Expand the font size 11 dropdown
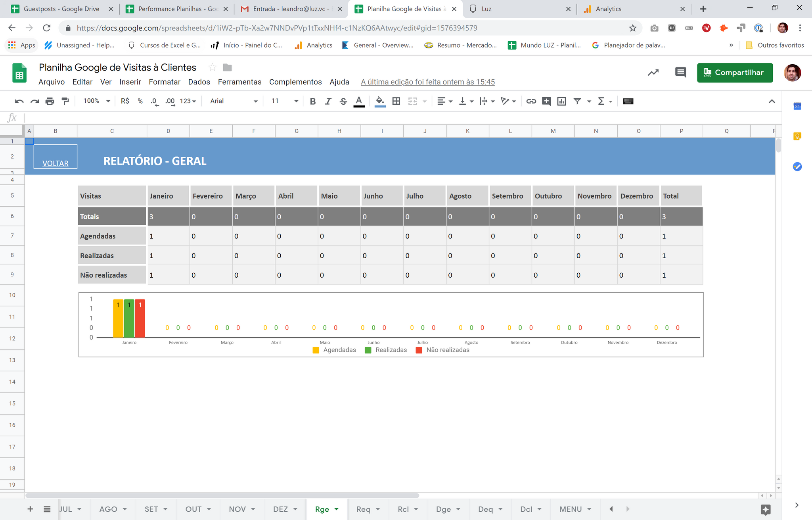The image size is (812, 520). (284, 101)
